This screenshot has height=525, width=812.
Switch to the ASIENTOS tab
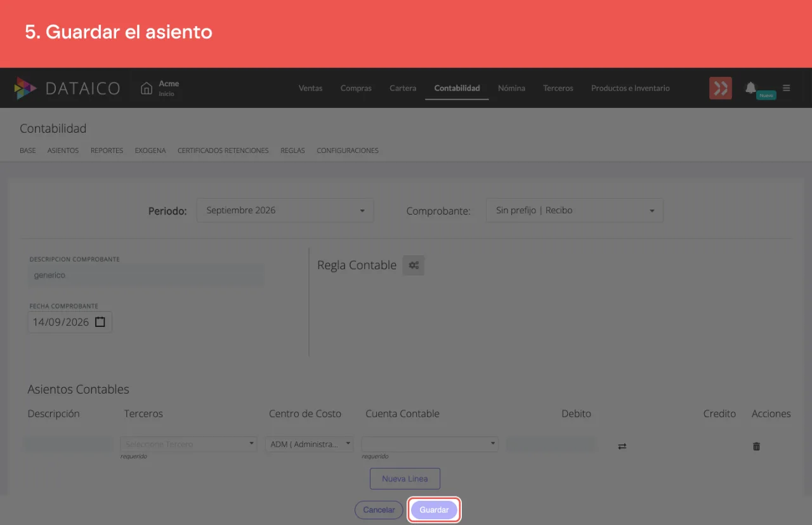(x=63, y=150)
